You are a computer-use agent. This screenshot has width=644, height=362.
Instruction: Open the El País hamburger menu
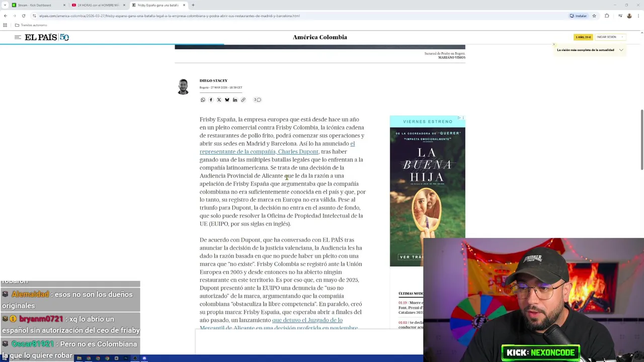(18, 37)
